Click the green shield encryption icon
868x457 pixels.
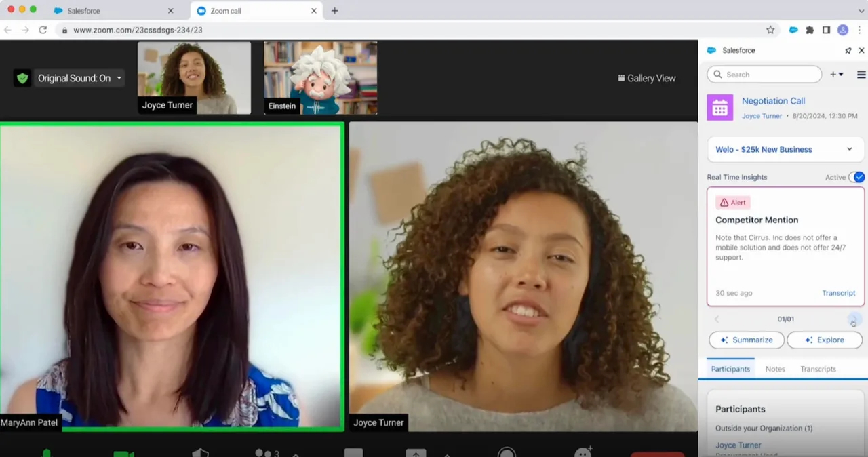pyautogui.click(x=22, y=78)
